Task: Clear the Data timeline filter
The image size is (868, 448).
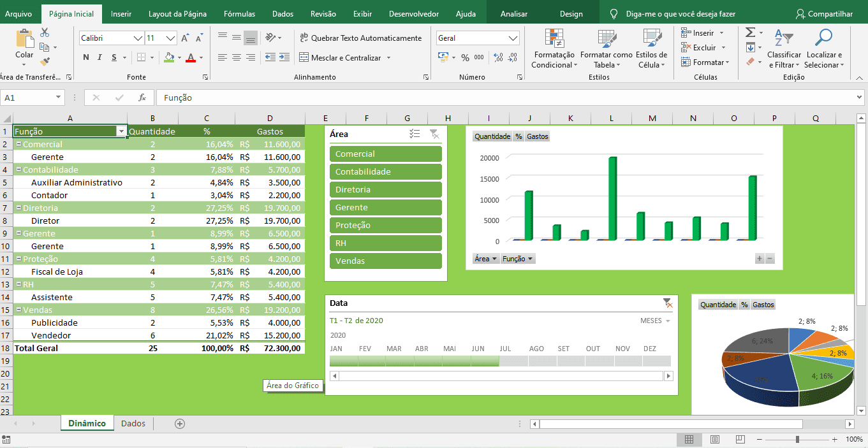Action: pyautogui.click(x=668, y=303)
